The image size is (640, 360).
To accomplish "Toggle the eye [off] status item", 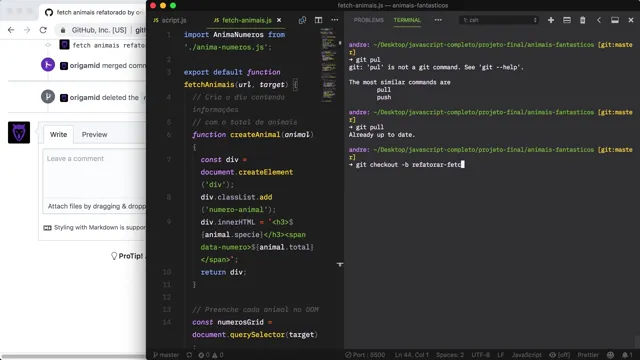I will click(560, 355).
